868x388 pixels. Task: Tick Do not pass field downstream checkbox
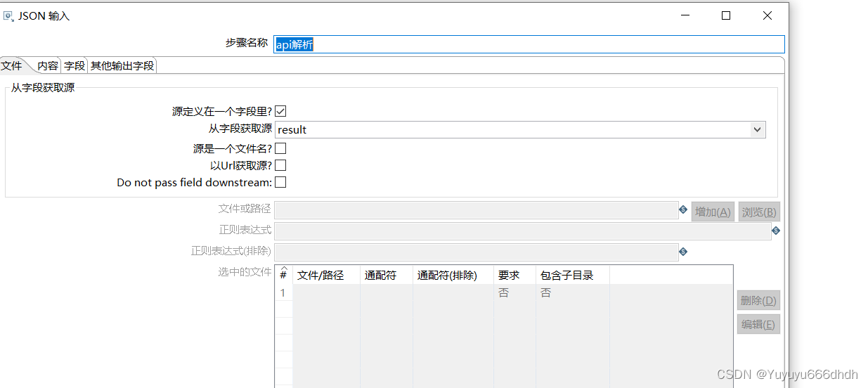(x=280, y=182)
